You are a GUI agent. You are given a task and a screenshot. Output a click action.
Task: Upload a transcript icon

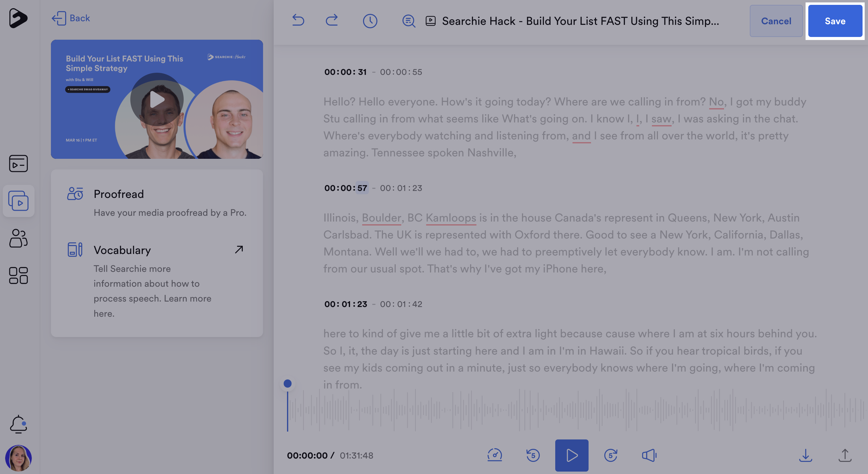[x=845, y=456]
